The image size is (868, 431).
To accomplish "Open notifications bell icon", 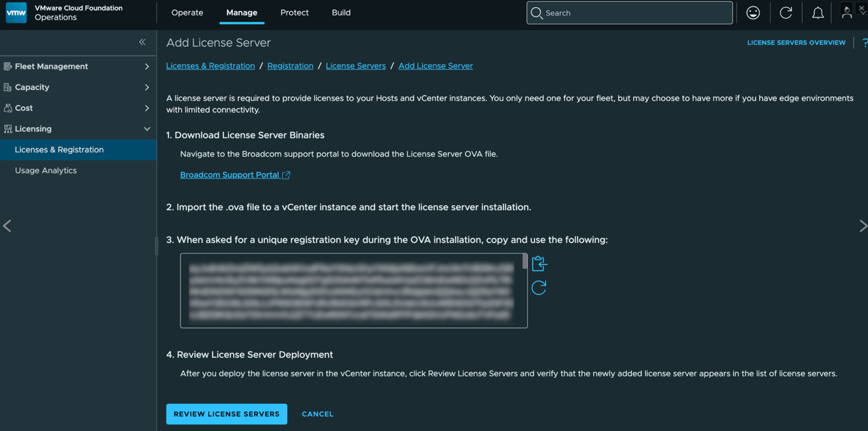I will pos(818,13).
